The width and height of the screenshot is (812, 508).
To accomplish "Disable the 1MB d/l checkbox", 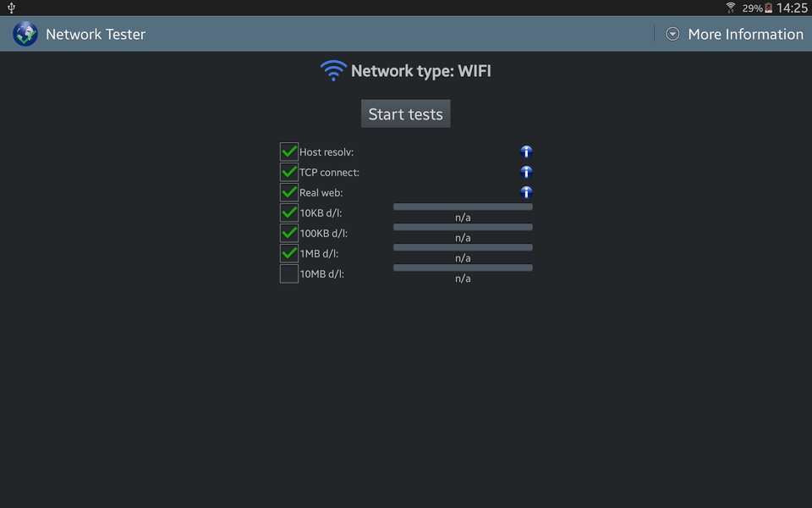I will (289, 253).
